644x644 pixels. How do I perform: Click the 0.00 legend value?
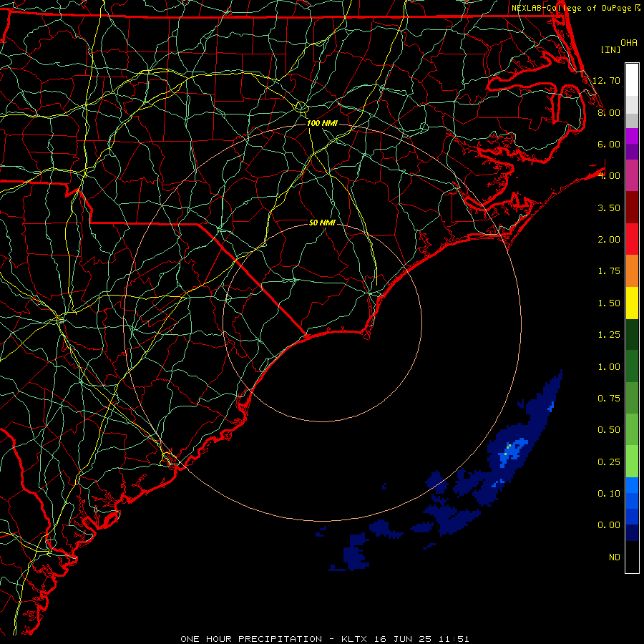(x=609, y=525)
